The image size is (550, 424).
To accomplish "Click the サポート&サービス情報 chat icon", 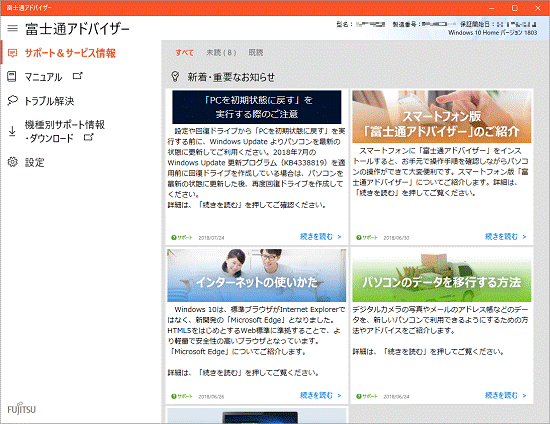I will (x=12, y=53).
